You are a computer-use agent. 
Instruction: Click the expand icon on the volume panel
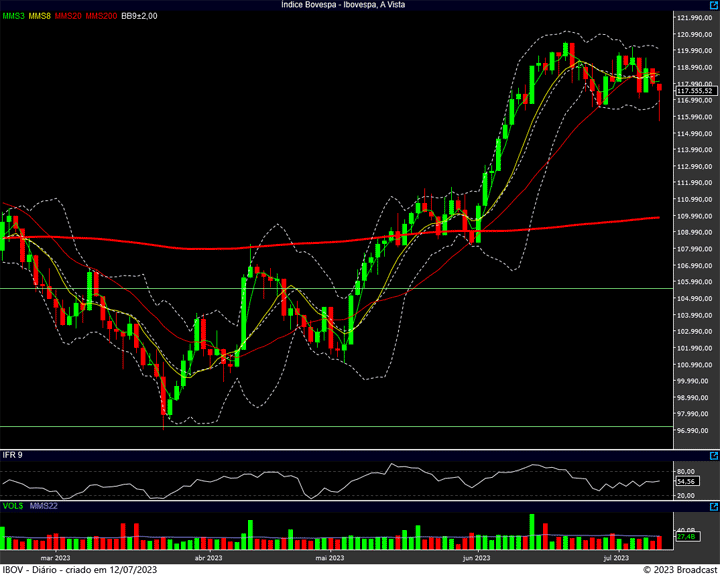tap(712, 508)
